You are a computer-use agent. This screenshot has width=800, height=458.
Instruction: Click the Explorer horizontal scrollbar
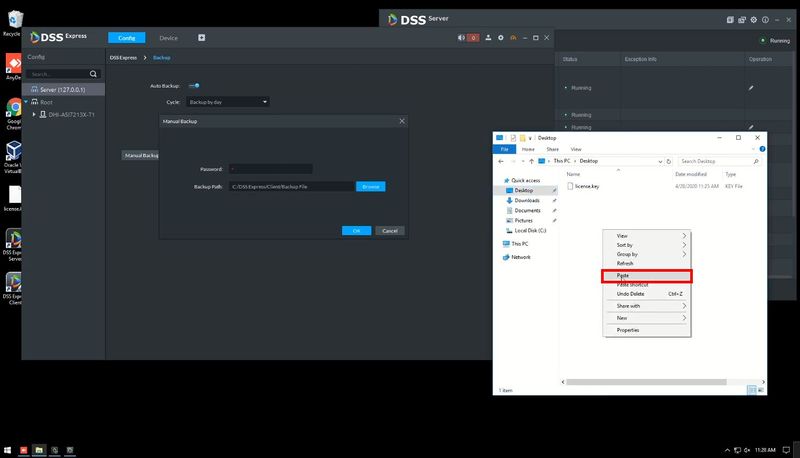click(646, 382)
